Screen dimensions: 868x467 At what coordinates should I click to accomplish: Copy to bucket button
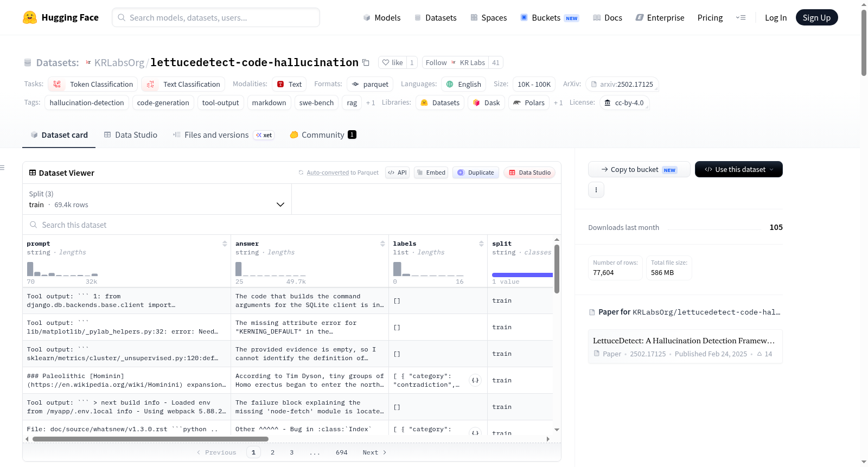coord(639,169)
